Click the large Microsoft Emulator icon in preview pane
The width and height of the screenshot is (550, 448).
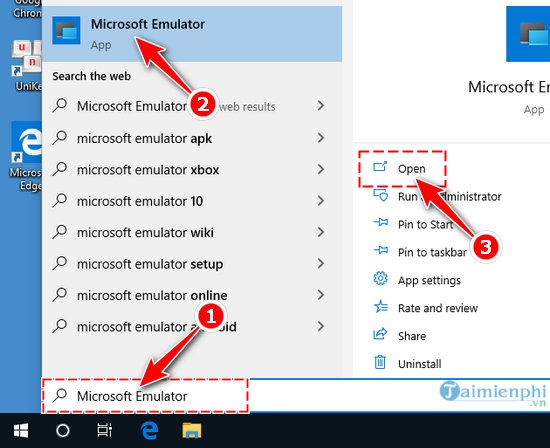[x=528, y=34]
